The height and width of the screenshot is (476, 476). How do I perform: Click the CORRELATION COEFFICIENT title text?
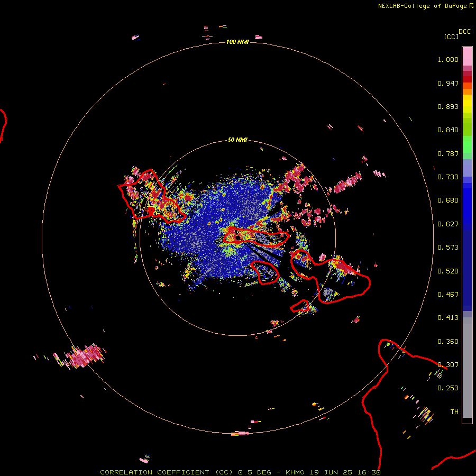click(x=154, y=472)
